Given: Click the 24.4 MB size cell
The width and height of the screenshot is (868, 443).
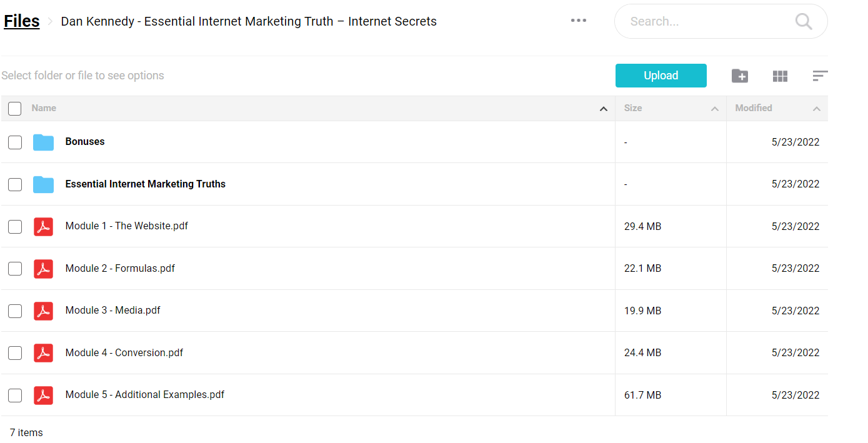Looking at the screenshot, I should [x=642, y=353].
